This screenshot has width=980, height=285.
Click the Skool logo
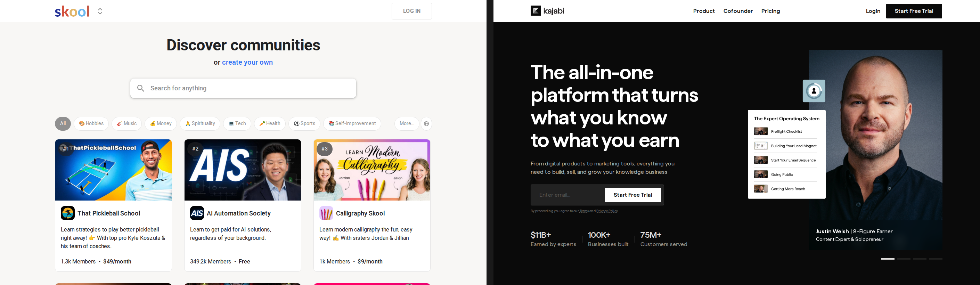click(x=72, y=11)
